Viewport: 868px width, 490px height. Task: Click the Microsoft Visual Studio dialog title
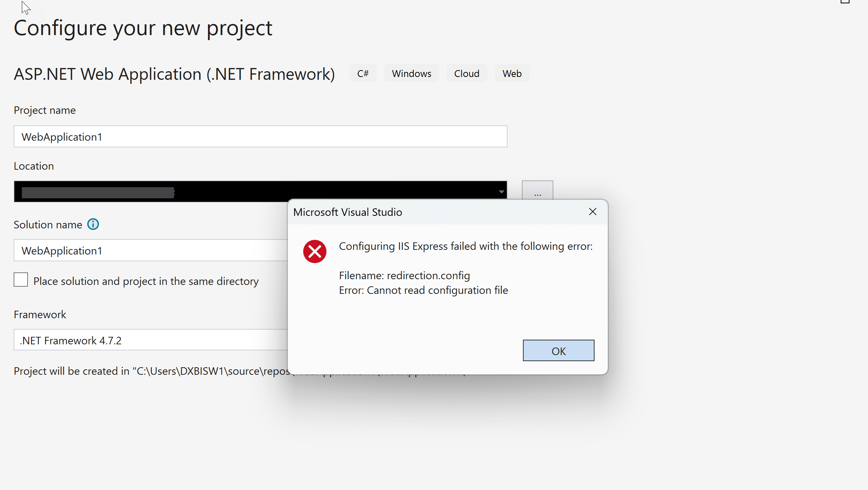348,212
